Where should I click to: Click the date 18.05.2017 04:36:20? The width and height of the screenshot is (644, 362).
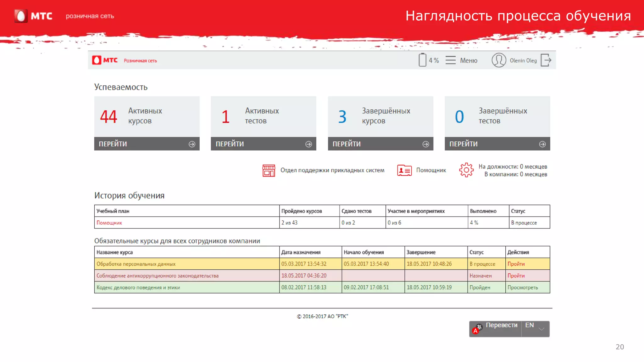[304, 276]
